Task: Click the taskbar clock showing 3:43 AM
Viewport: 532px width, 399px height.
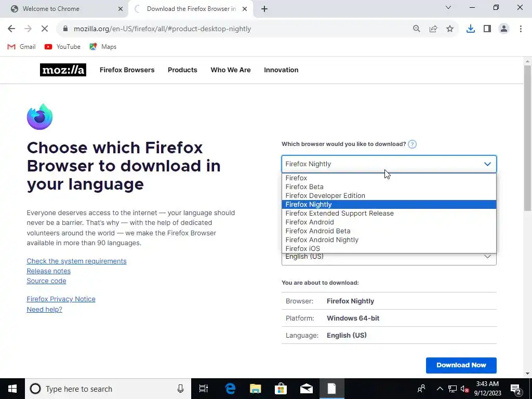Action: click(x=487, y=389)
